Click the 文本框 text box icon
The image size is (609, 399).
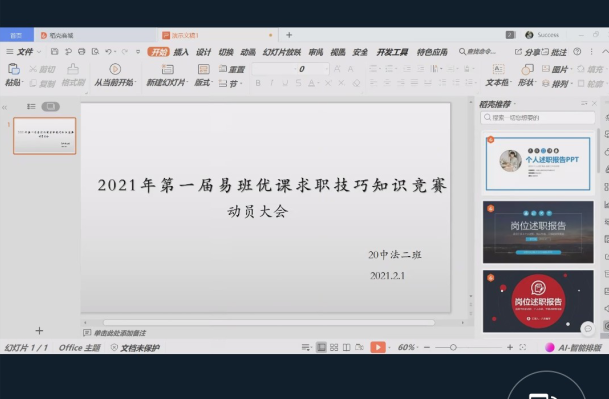[x=498, y=69]
